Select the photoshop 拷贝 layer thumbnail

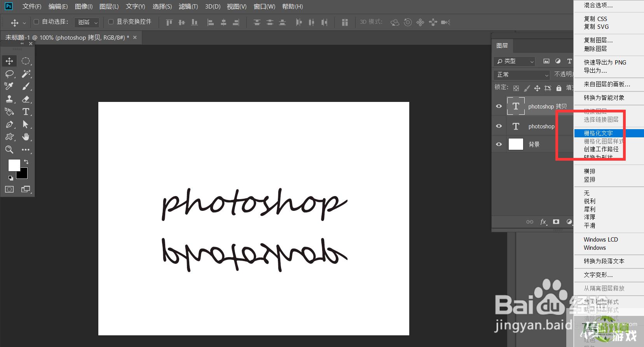516,106
